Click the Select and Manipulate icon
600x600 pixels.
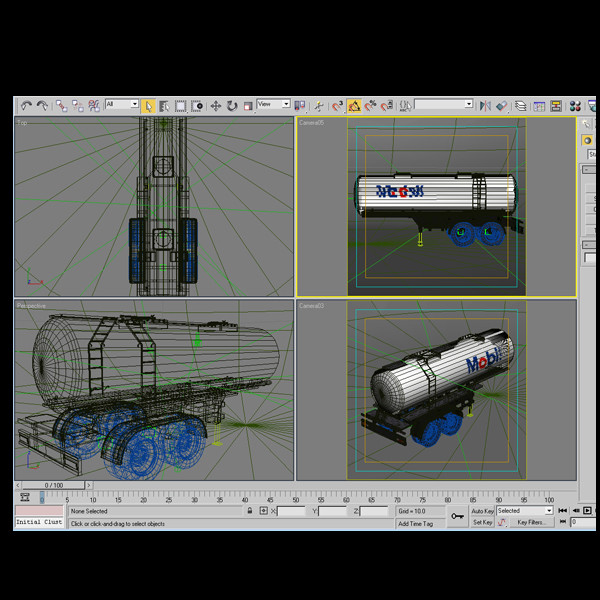click(x=318, y=106)
